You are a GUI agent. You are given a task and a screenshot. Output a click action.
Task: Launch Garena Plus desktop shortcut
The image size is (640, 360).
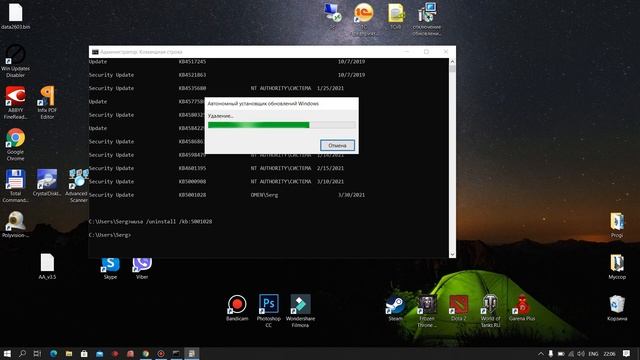pyautogui.click(x=522, y=307)
